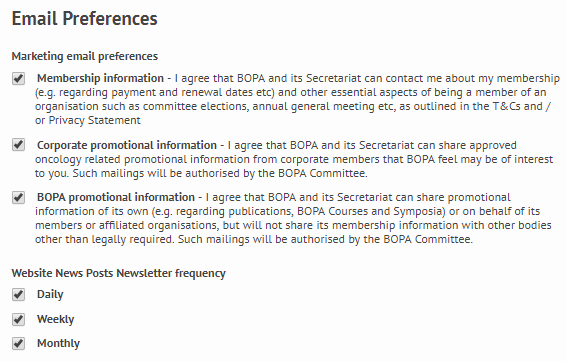This screenshot has height=361, width=566.
Task: Click the 'Weekly' frequency label
Action: tap(56, 319)
